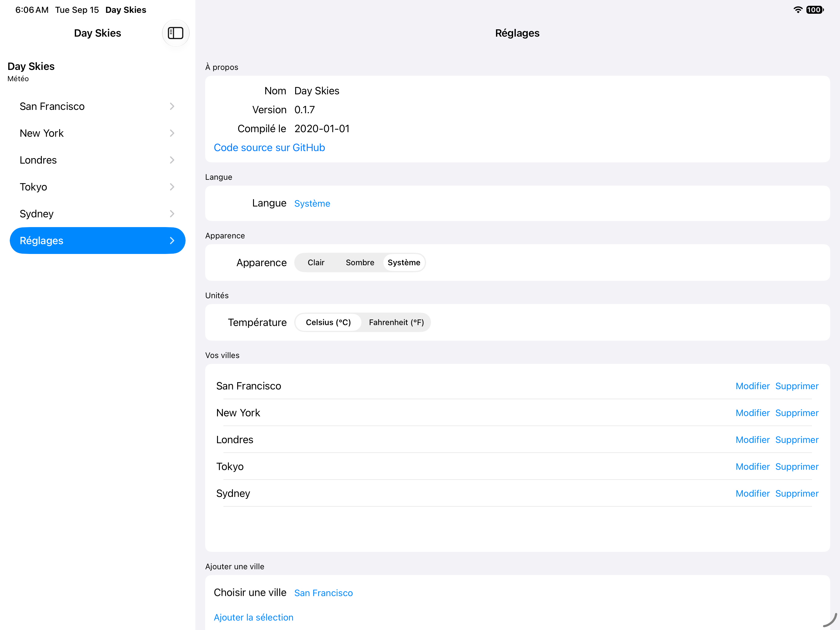Image resolution: width=840 pixels, height=630 pixels.
Task: Click the version value 0.1.7
Action: (x=305, y=110)
